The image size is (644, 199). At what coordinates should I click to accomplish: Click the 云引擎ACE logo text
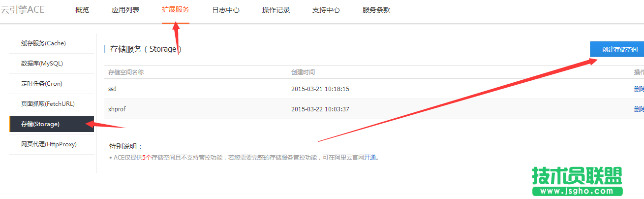(22, 10)
